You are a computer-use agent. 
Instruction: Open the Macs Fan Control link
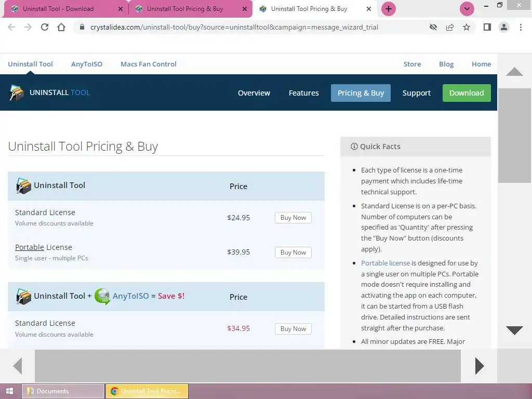click(x=148, y=64)
